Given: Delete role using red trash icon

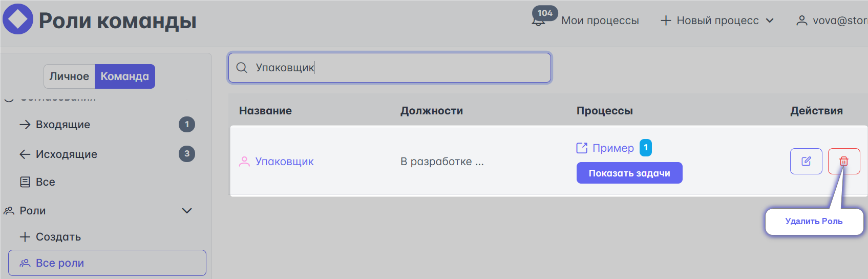Looking at the screenshot, I should pyautogui.click(x=844, y=162).
